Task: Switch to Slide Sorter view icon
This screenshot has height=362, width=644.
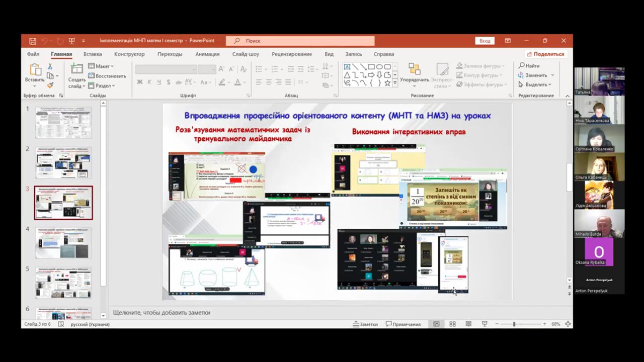Action: pos(452,324)
